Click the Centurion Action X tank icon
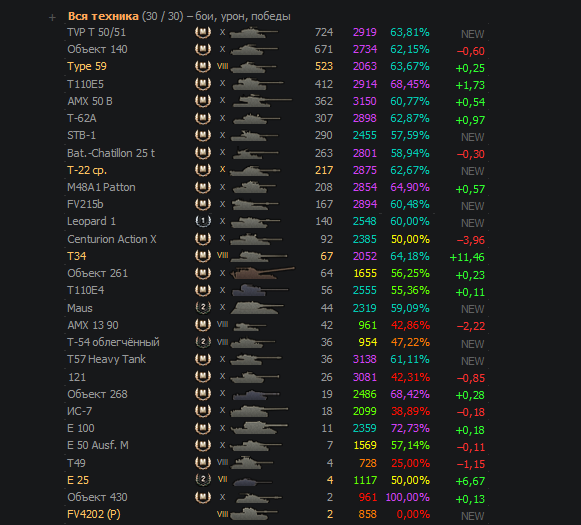Screen dimensions: 581x525 [256, 239]
